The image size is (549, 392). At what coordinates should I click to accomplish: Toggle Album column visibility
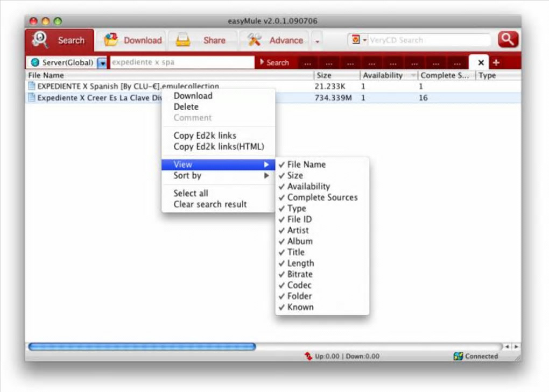(322, 241)
